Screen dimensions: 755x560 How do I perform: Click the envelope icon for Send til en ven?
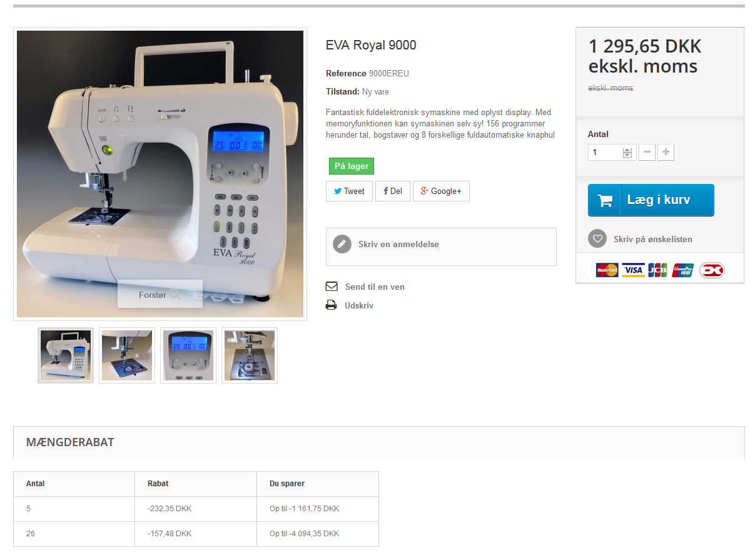coord(332,287)
